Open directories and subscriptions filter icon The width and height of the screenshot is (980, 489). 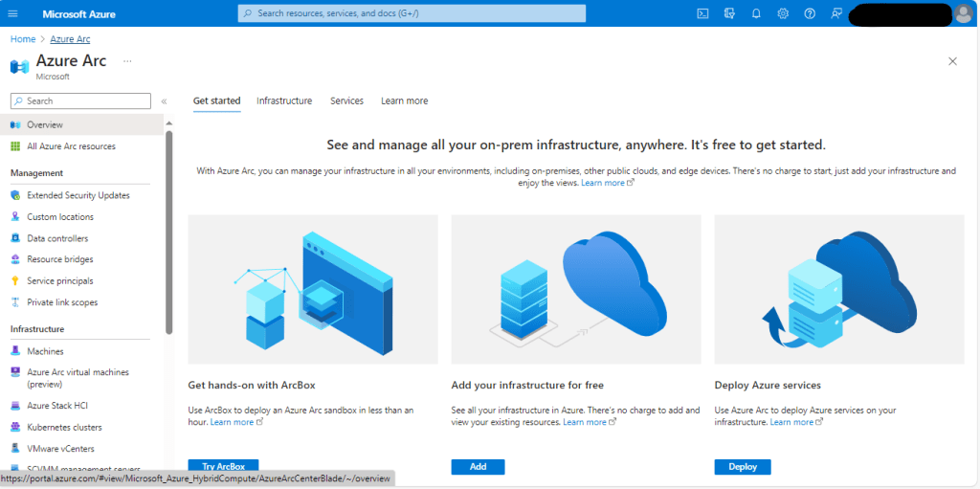point(729,13)
